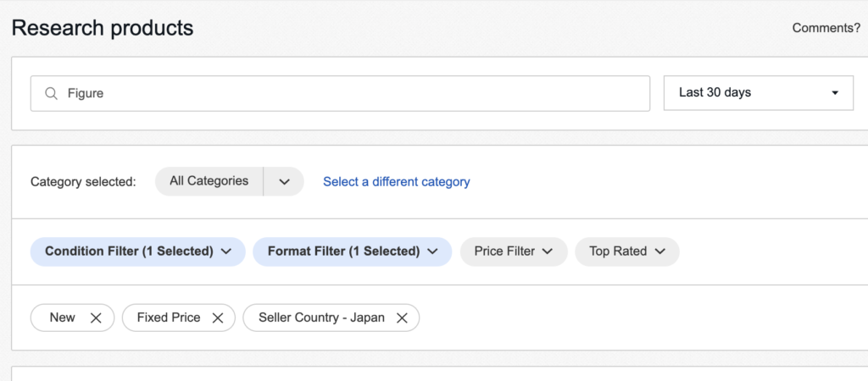868x381 pixels.
Task: Click Select a different category link
Action: tap(397, 181)
